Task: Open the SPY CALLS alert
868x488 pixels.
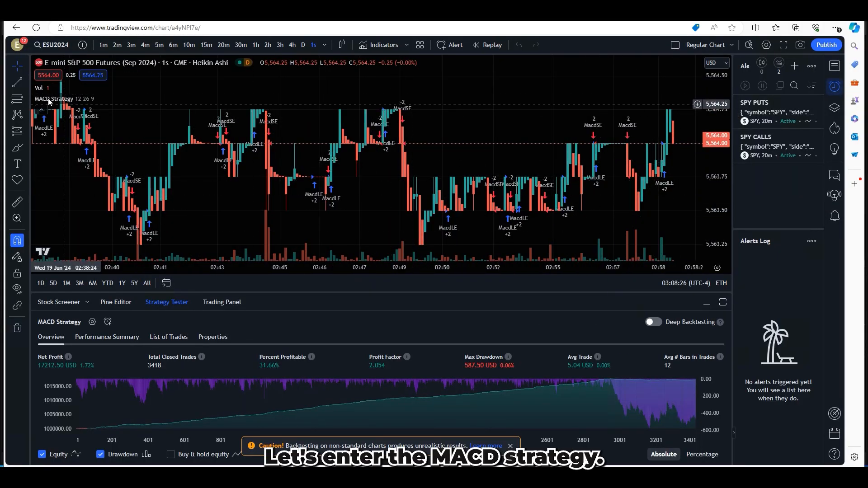Action: coord(778,146)
